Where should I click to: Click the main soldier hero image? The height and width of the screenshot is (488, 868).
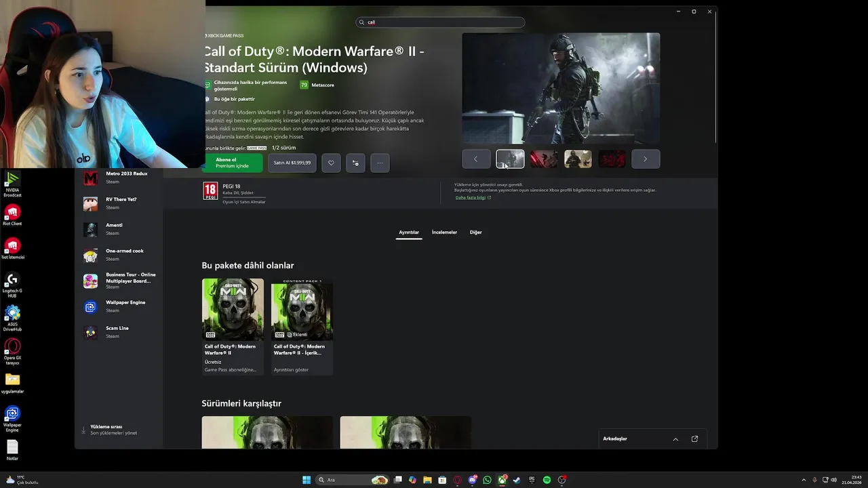[561, 88]
